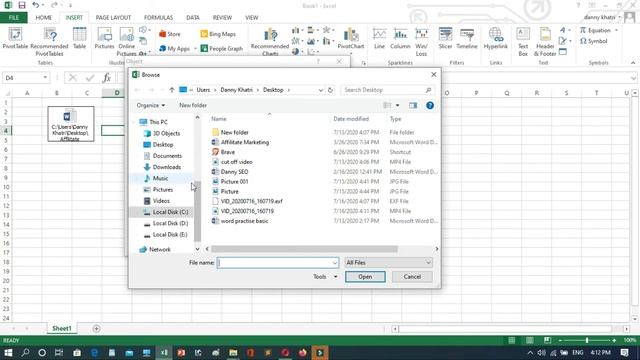Click the Excel icon in the taskbar
The image size is (640, 360).
(164, 352)
